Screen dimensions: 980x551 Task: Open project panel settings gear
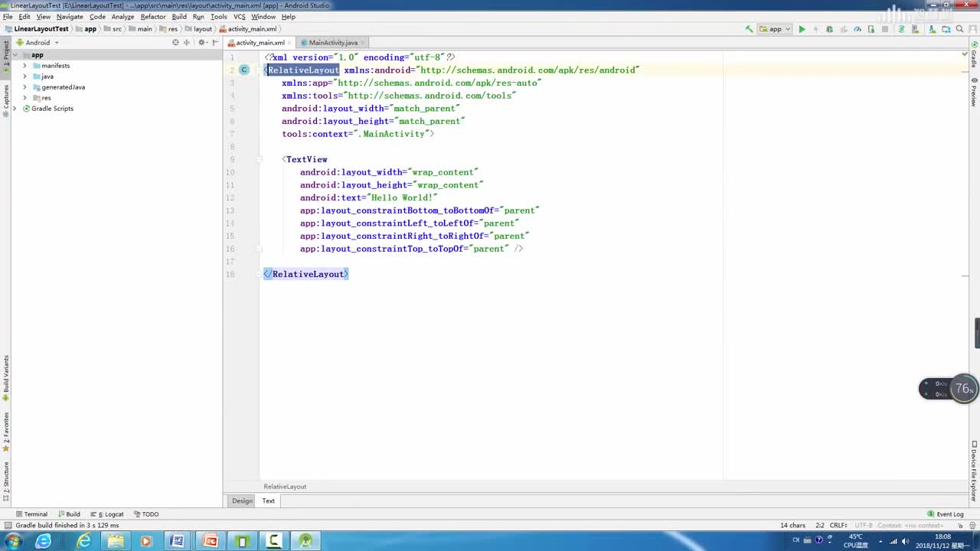[x=202, y=43]
